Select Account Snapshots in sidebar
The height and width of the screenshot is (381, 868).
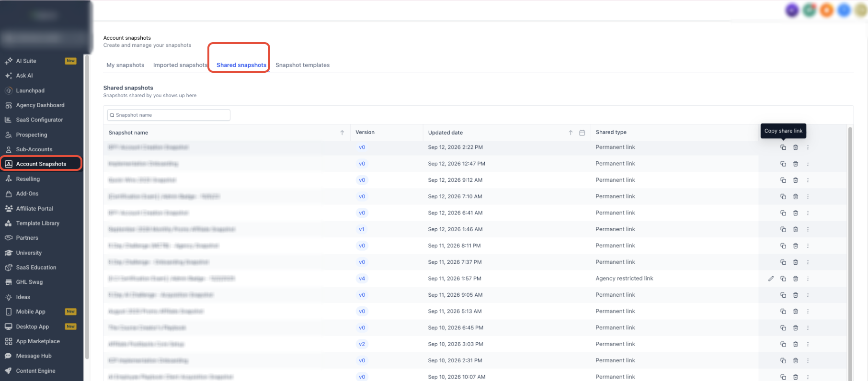(x=41, y=164)
